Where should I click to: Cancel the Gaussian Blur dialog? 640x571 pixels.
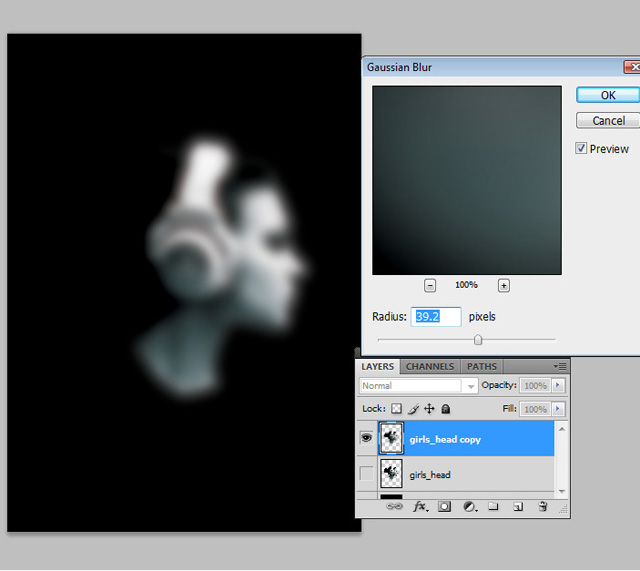[607, 120]
